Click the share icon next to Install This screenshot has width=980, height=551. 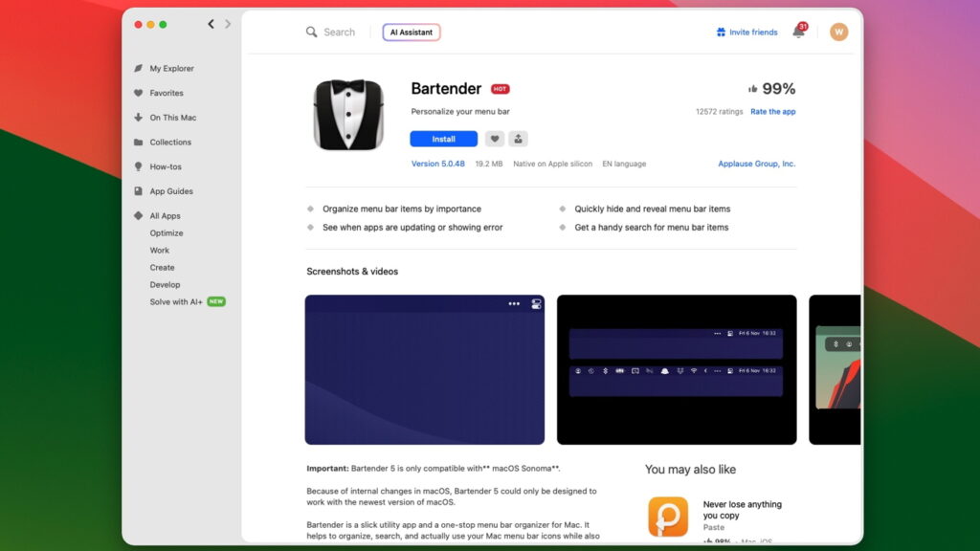pyautogui.click(x=519, y=139)
